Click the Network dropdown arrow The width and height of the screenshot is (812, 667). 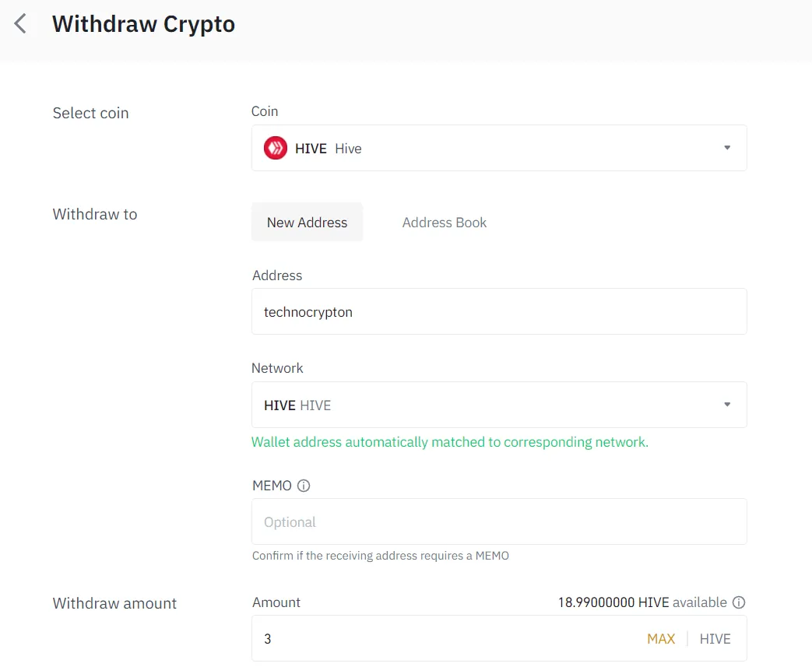click(727, 405)
